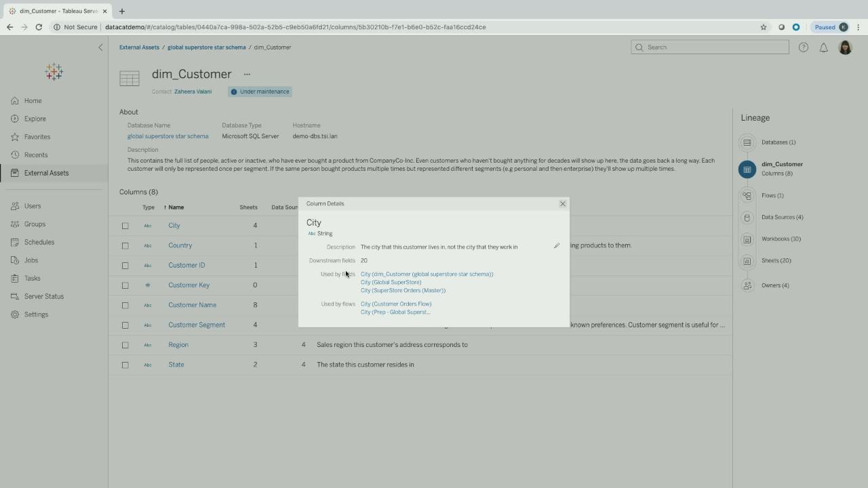Open contact Zaheera Valani
The height and width of the screenshot is (488, 868).
[193, 91]
